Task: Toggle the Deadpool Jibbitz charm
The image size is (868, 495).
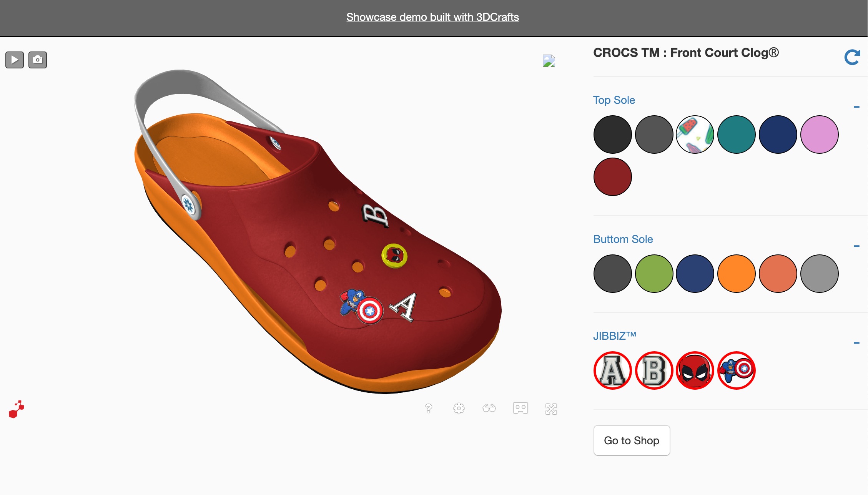Action: click(695, 370)
